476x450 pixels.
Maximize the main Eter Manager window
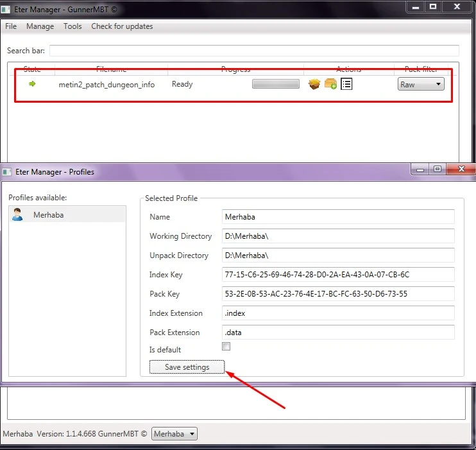coord(433,6)
